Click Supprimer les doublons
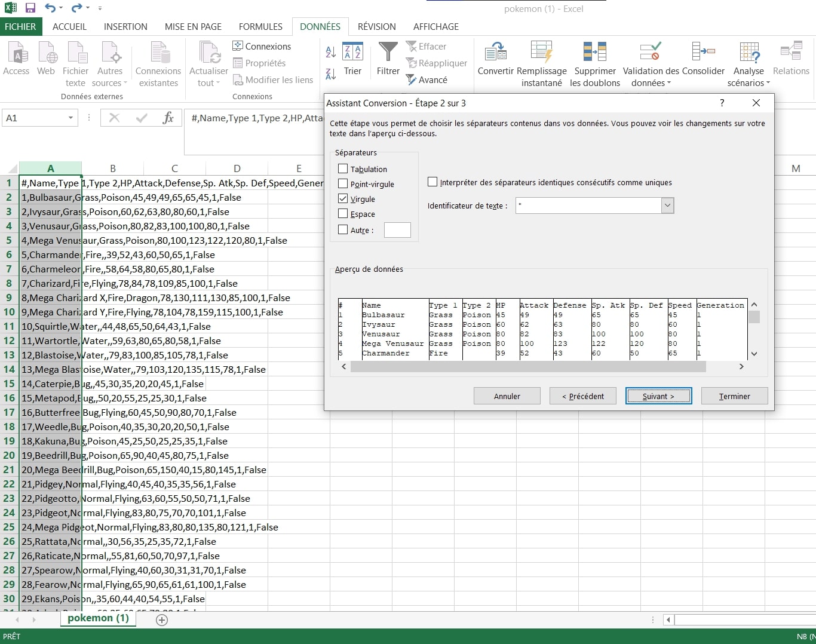 click(595, 65)
